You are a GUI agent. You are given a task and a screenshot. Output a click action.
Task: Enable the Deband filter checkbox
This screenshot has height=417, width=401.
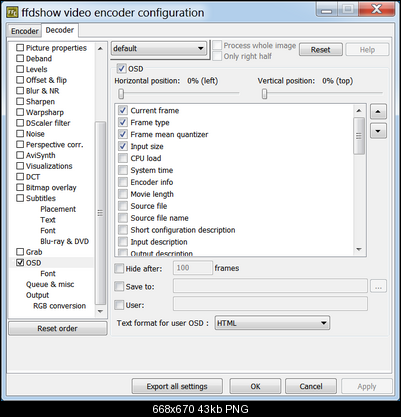[x=20, y=58]
